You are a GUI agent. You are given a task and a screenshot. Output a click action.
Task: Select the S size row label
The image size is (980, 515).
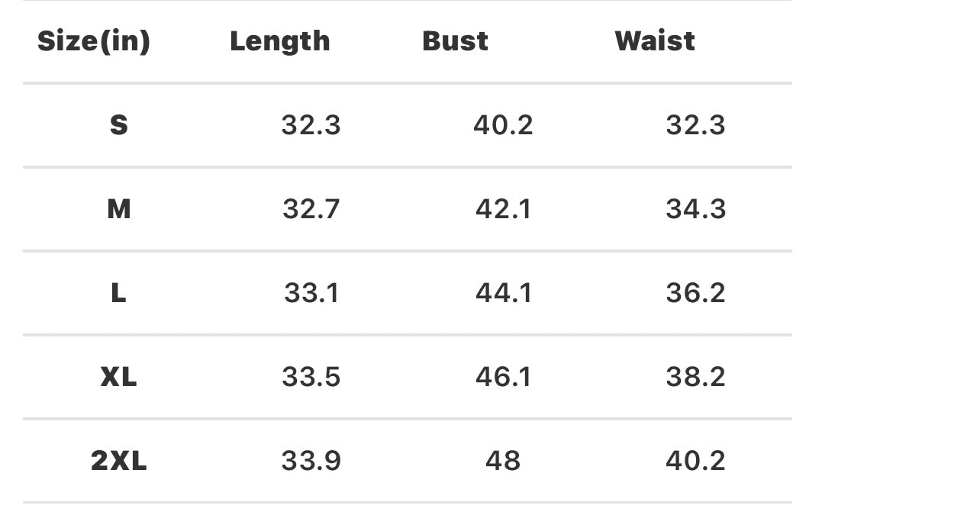[118, 125]
